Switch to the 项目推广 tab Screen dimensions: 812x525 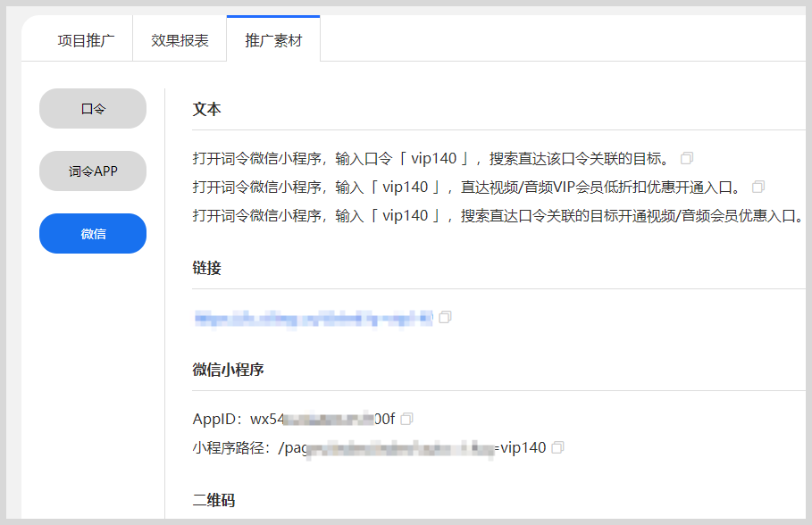point(77,37)
